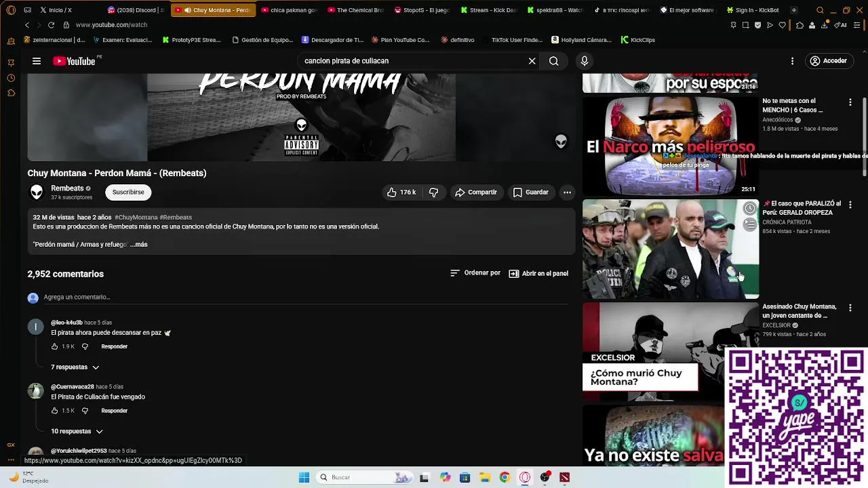Open YouTube settings three-dot menu

click(x=792, y=61)
